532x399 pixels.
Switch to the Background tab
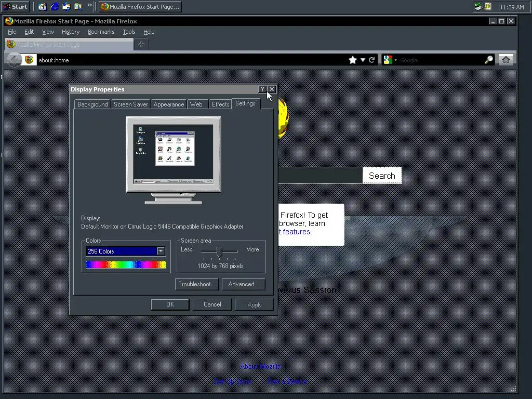(x=92, y=104)
